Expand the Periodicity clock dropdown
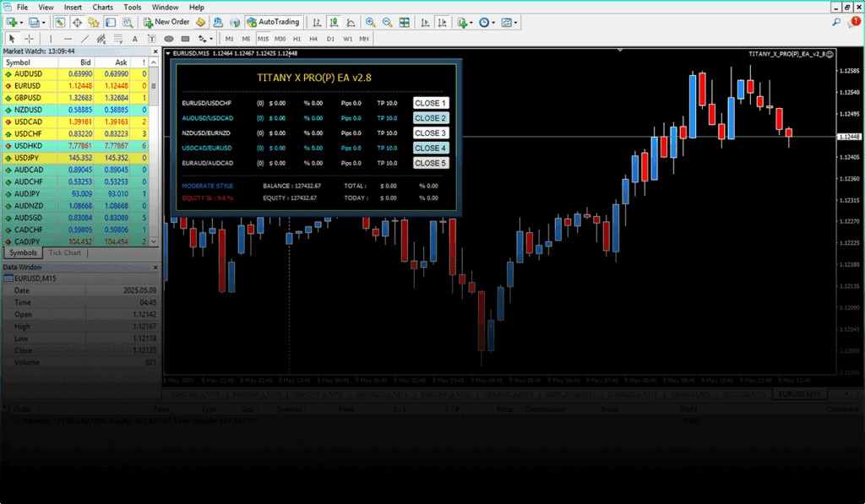Image resolution: width=865 pixels, height=504 pixels. tap(493, 23)
